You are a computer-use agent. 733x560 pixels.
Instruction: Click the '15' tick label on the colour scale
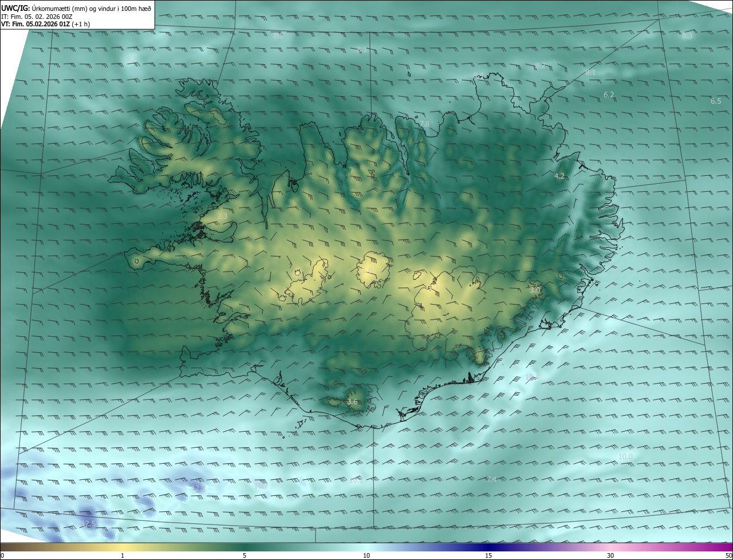[x=488, y=555]
